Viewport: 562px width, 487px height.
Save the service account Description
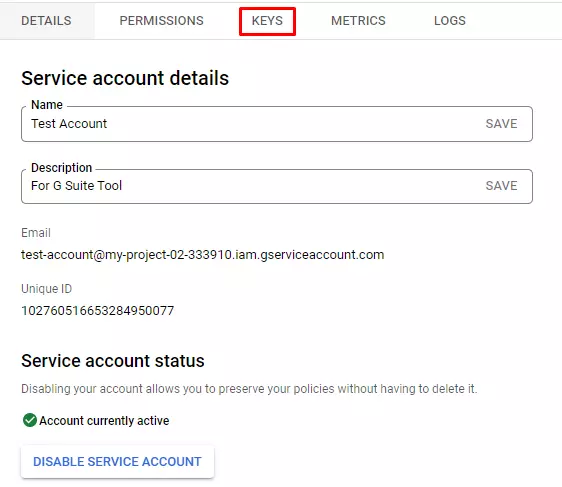tap(501, 186)
